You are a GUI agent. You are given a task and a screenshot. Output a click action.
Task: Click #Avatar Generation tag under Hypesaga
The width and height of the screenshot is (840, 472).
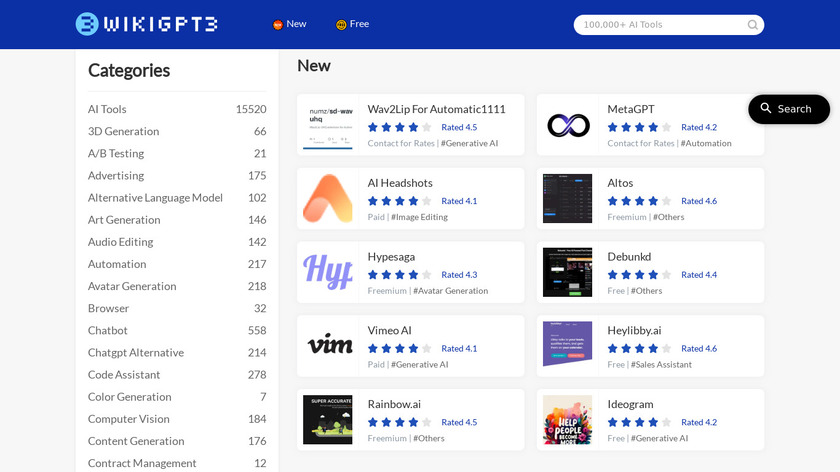451,291
